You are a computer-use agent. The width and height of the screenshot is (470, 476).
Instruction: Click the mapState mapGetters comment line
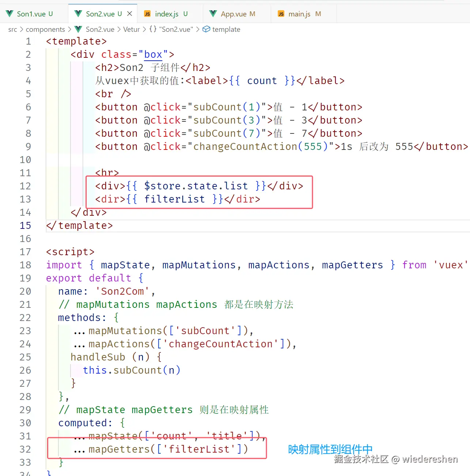(x=164, y=410)
